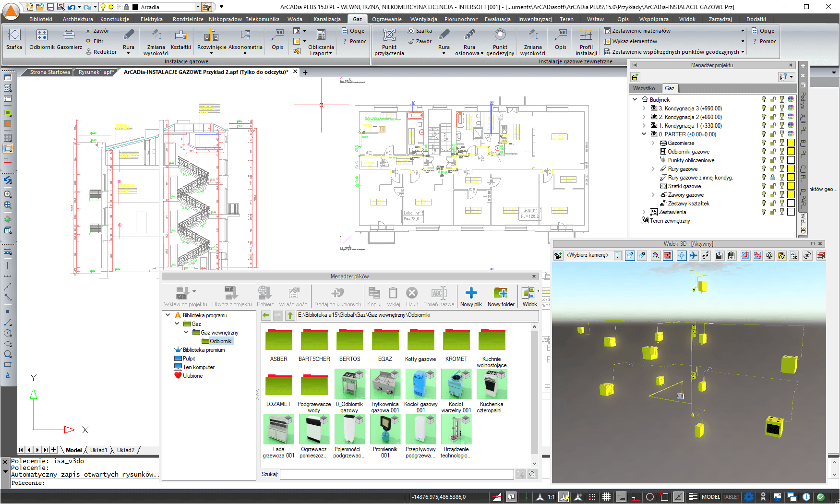Collapse the 0. PARTER node
The width and height of the screenshot is (840, 504).
tap(644, 134)
